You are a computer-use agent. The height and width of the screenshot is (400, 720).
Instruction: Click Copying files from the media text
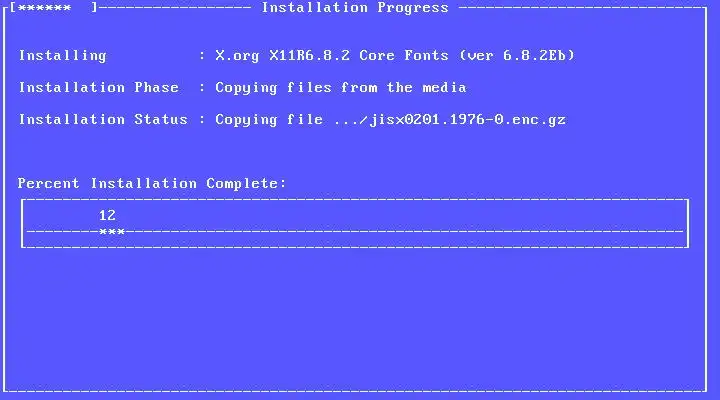pos(341,88)
